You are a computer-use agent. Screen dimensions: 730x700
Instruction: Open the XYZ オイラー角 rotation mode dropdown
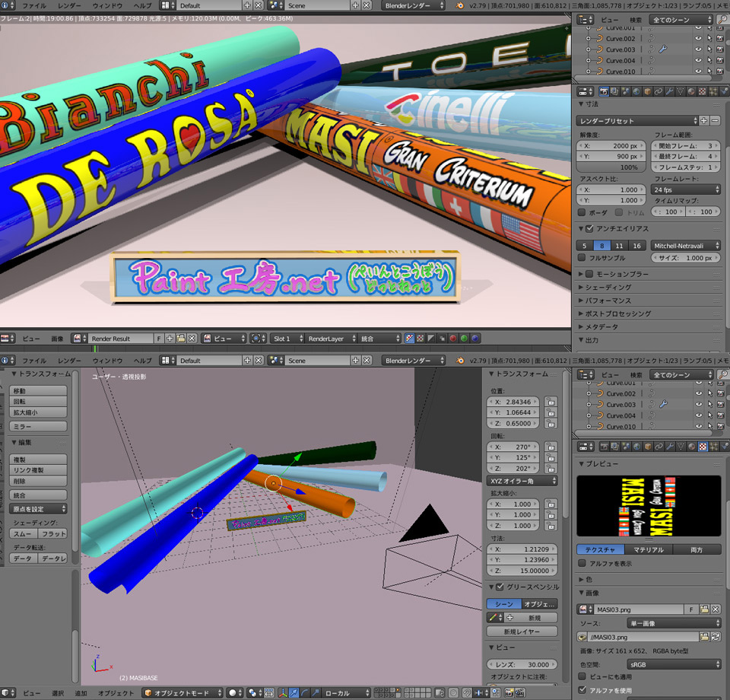point(521,481)
